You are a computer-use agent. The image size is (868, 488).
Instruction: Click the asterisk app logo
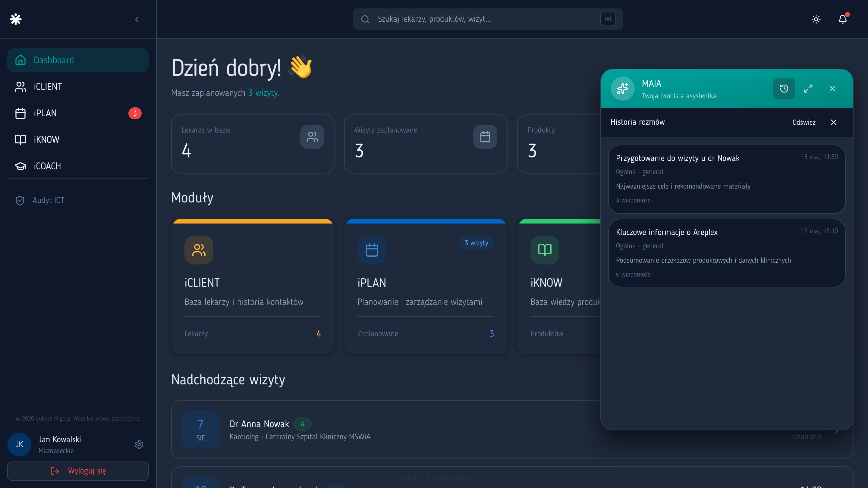[16, 19]
